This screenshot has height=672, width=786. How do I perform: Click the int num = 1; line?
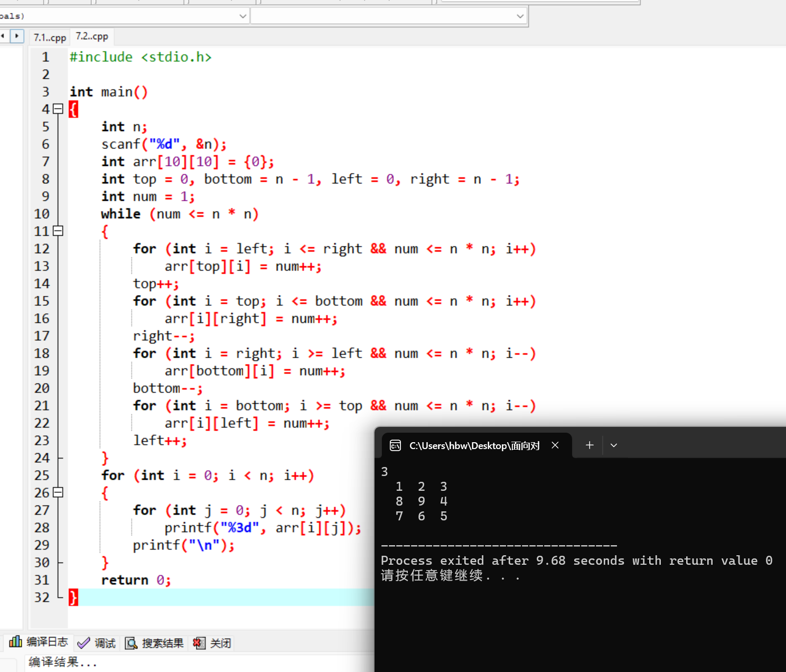(x=148, y=197)
